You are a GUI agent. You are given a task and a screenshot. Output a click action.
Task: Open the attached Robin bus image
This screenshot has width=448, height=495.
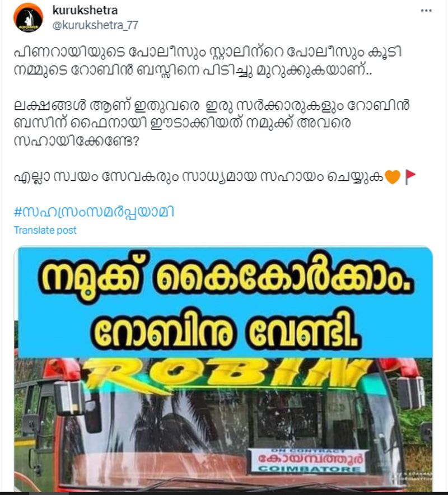coord(223,368)
